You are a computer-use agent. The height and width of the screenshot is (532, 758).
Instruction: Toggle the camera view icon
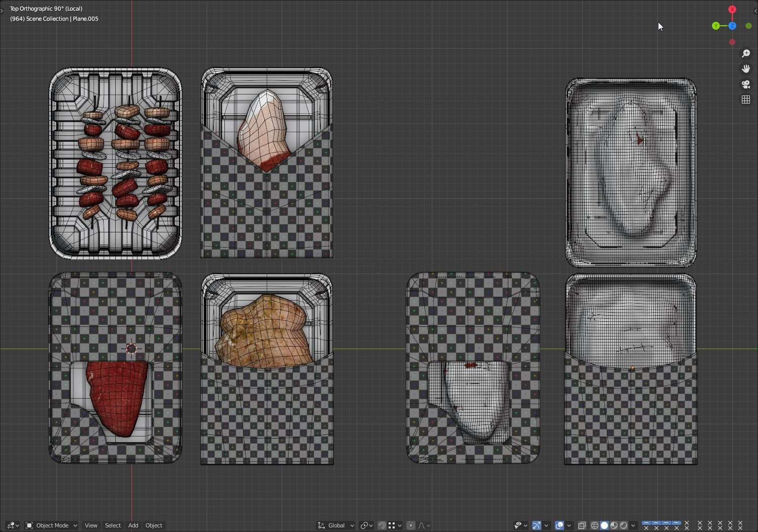coord(746,84)
